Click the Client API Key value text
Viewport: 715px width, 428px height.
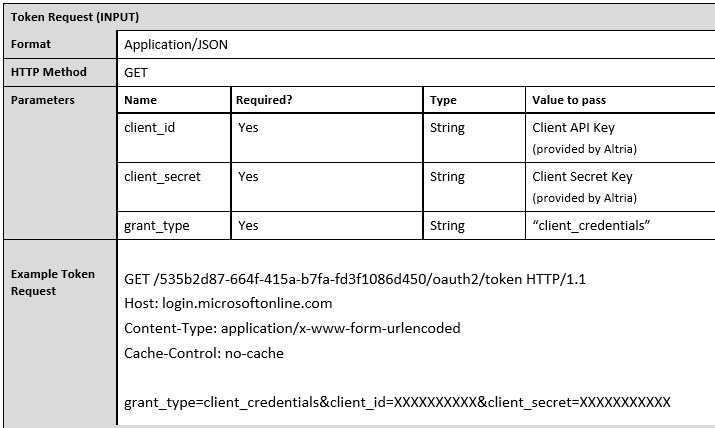coord(574,128)
